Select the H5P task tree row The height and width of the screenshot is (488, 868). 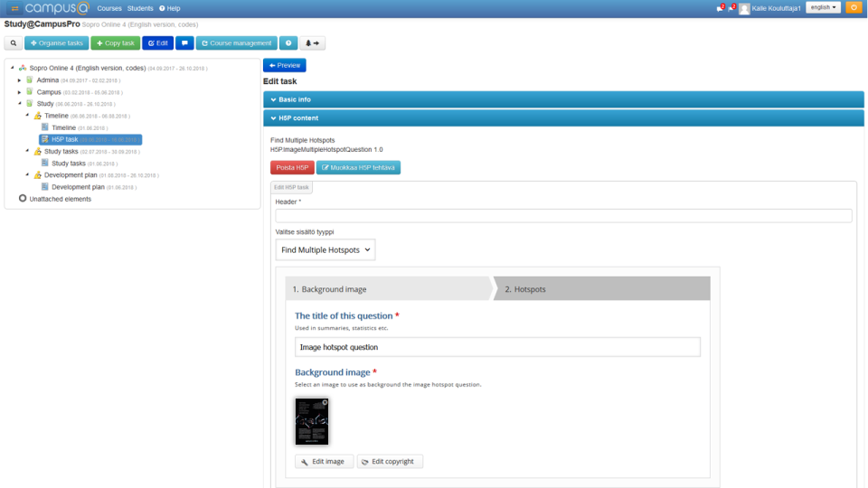tap(90, 139)
